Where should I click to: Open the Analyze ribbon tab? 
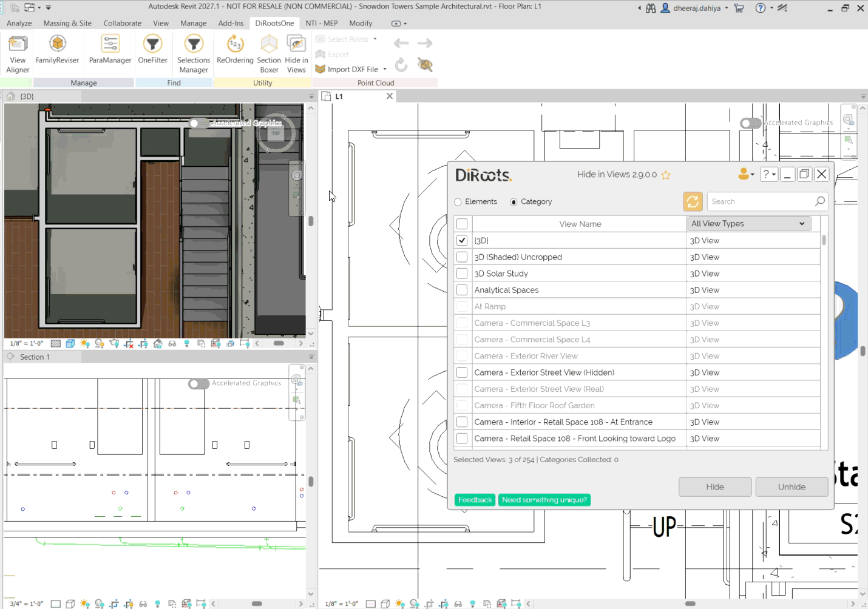tap(19, 23)
